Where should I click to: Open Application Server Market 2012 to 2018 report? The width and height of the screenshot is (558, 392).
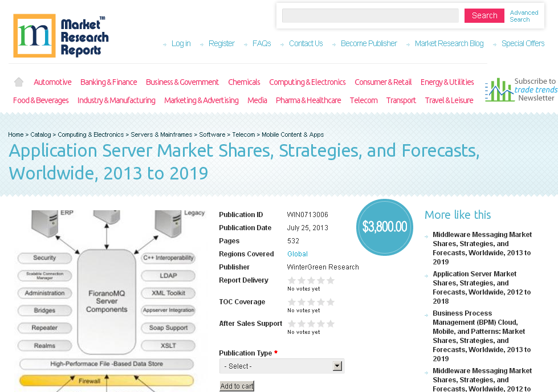click(482, 287)
